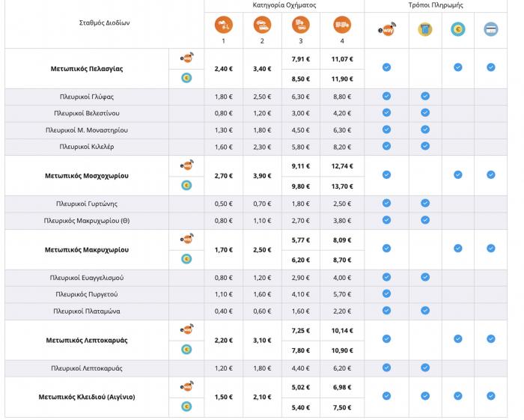The width and height of the screenshot is (524, 420).
Task: Click the credit card payment icon in header
Action: (491, 29)
